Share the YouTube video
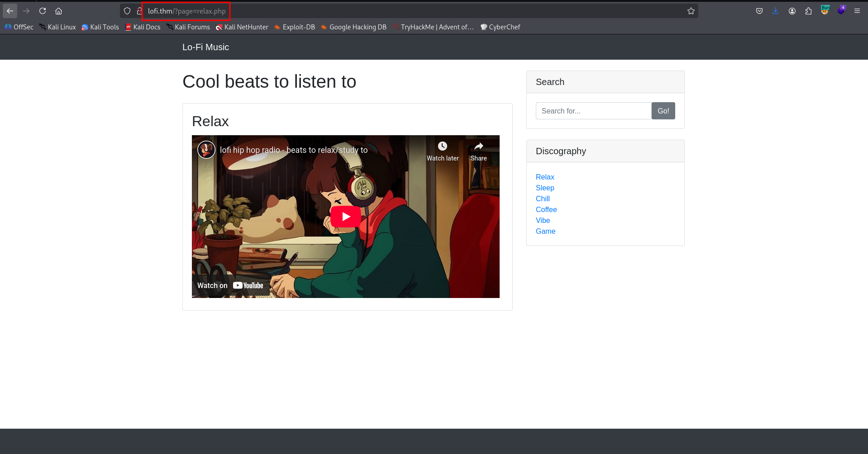The image size is (868, 454). [x=478, y=151]
